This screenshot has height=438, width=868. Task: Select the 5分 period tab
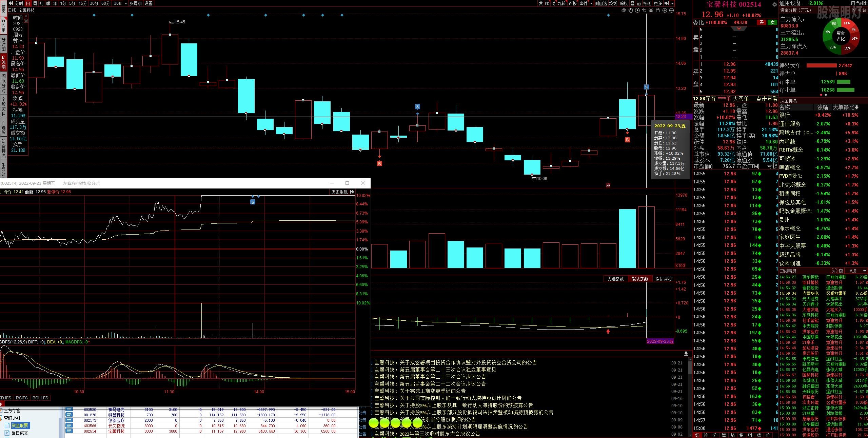coord(72,3)
